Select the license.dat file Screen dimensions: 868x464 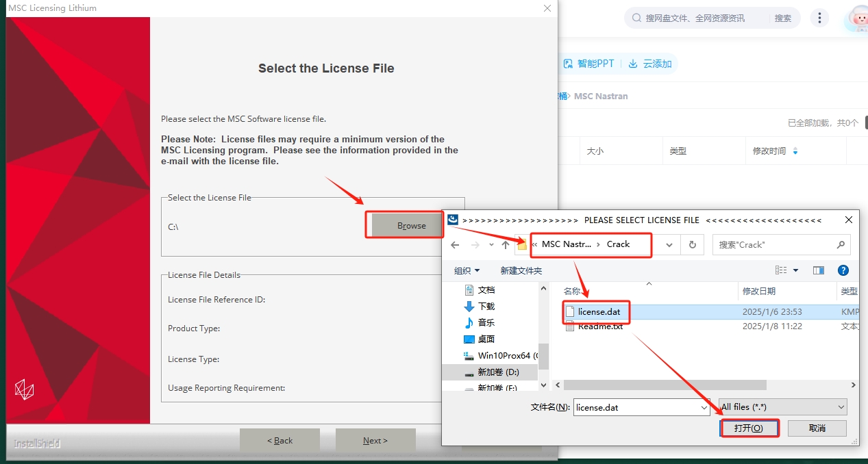(x=599, y=311)
